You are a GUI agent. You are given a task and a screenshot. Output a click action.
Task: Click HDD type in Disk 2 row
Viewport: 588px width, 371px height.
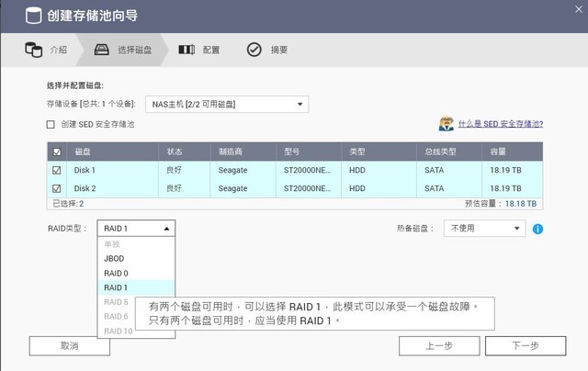click(x=357, y=188)
